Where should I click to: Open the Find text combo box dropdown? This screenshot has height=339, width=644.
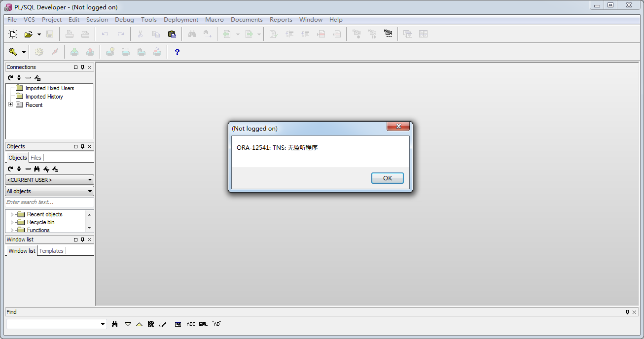point(103,324)
